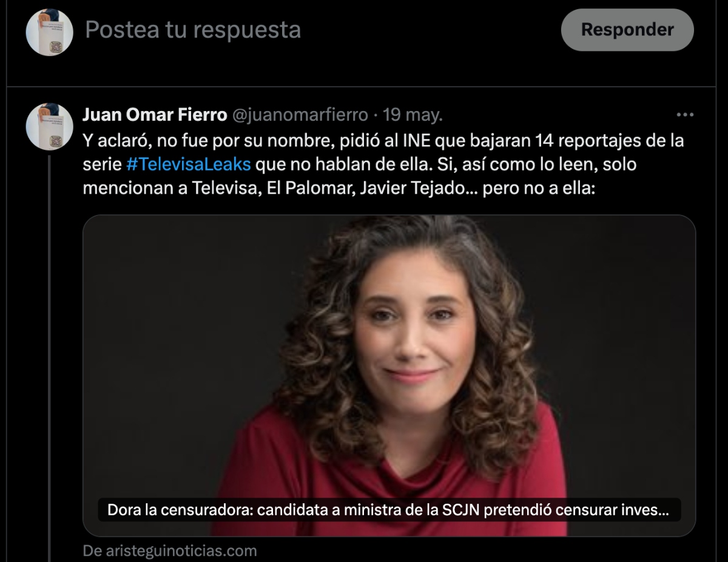Visit the 'De aristeguinoticias.com' source link
The height and width of the screenshot is (562, 728).
(170, 551)
